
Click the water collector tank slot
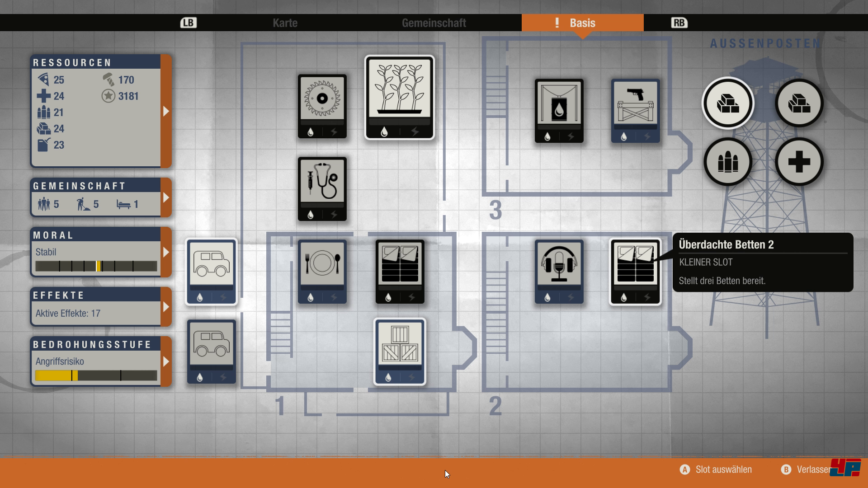559,111
